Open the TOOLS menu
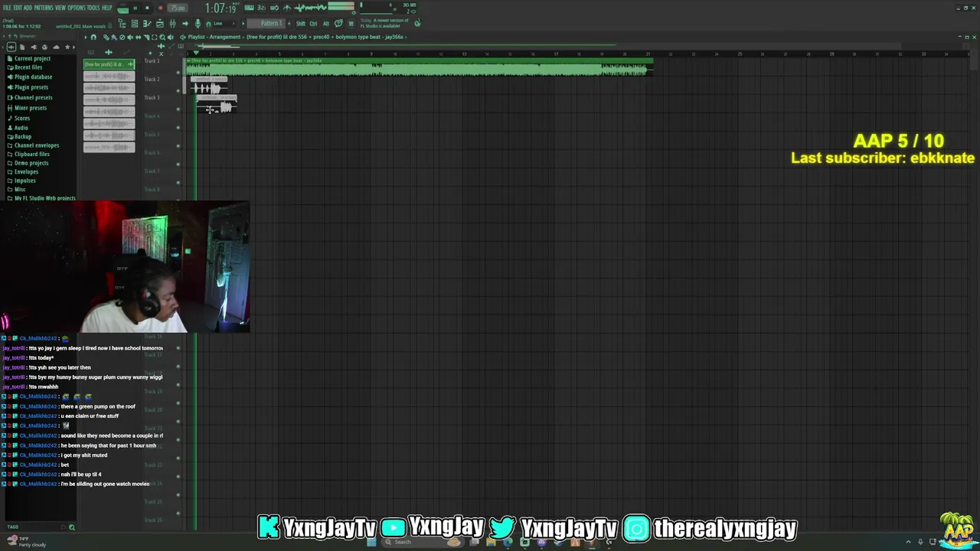The image size is (980, 551). (93, 8)
